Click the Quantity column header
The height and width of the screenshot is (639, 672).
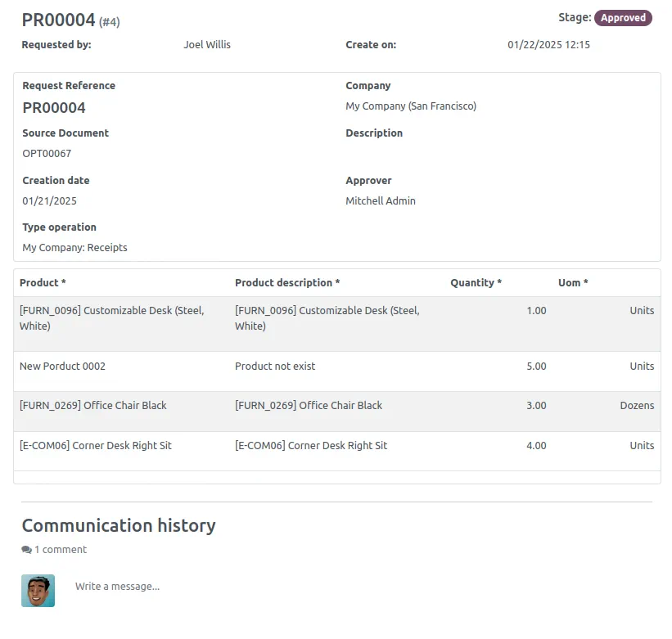pyautogui.click(x=475, y=282)
